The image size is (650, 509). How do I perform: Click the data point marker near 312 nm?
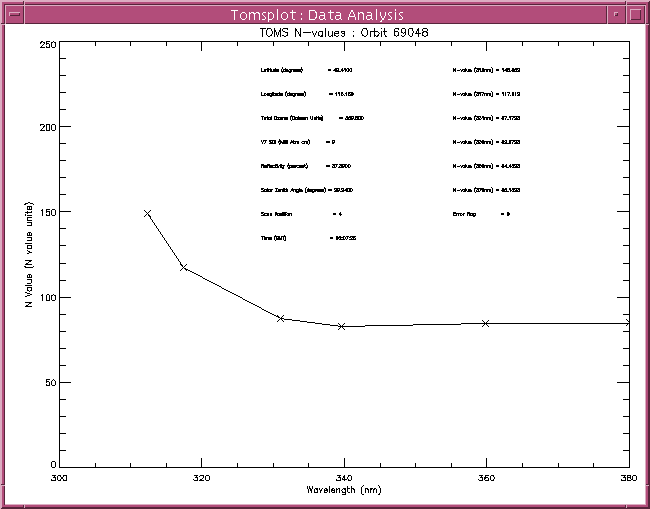pos(148,213)
